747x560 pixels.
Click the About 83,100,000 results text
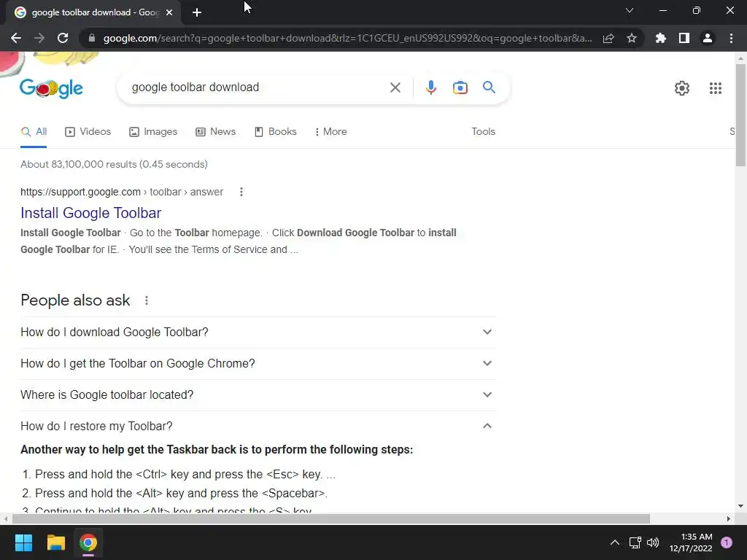click(x=114, y=164)
